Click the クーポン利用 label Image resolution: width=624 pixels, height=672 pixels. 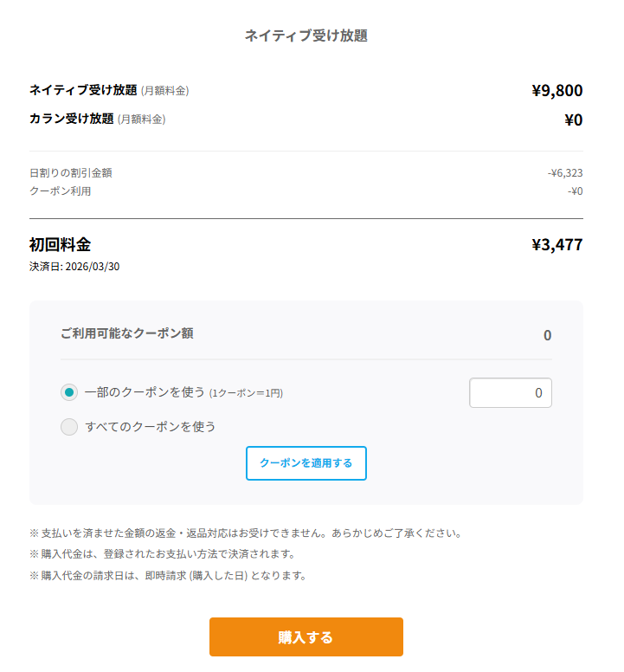pos(60,191)
